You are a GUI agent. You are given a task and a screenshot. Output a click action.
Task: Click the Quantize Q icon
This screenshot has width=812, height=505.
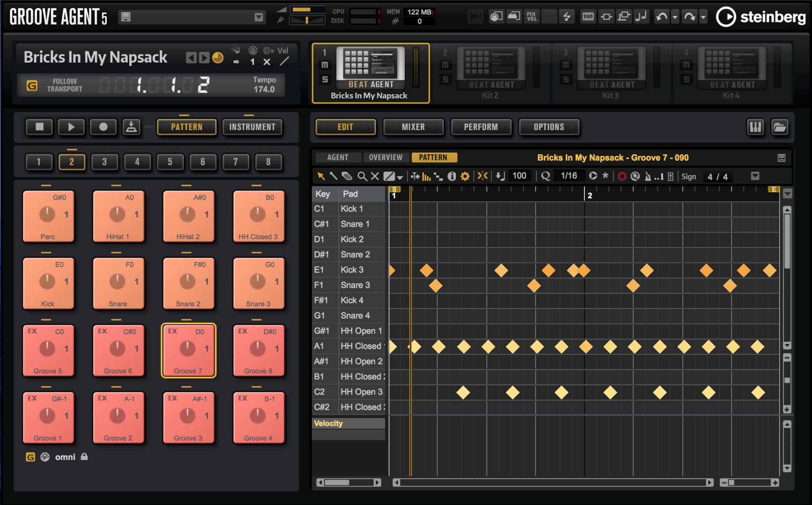[546, 176]
